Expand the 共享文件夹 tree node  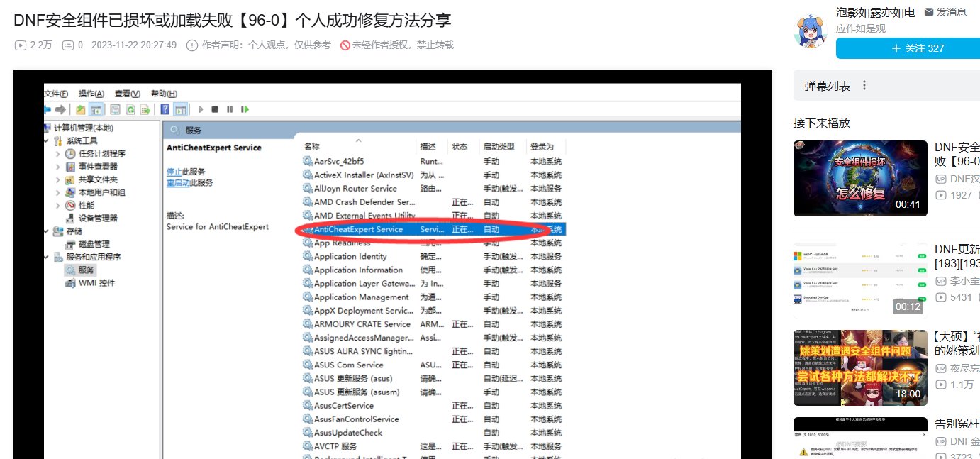(x=58, y=179)
